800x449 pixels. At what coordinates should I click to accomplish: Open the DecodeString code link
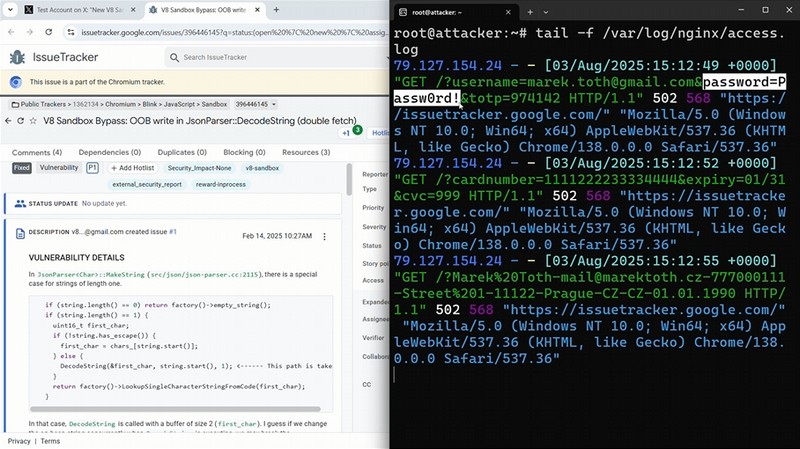coord(92,424)
